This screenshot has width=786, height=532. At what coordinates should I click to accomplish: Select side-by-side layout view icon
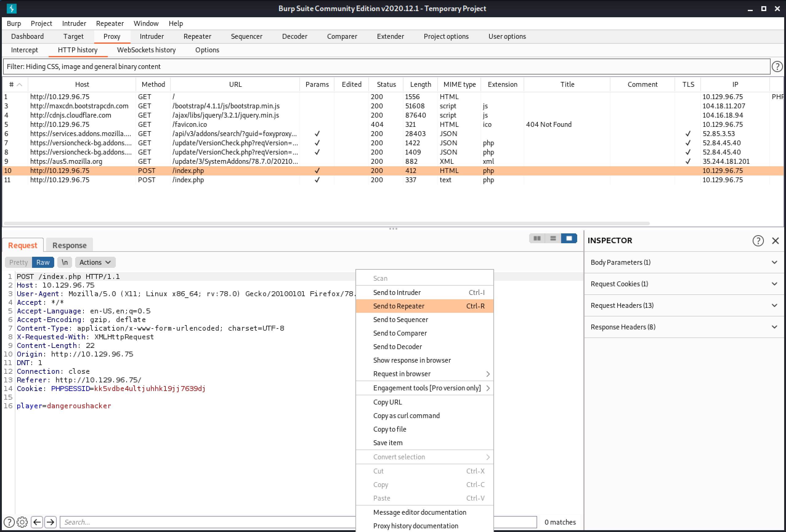(x=537, y=238)
